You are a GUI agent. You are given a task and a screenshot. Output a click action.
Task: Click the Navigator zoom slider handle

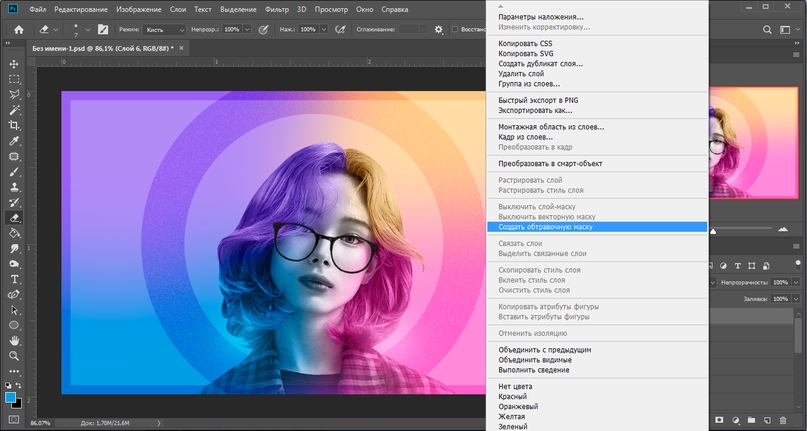click(x=713, y=232)
